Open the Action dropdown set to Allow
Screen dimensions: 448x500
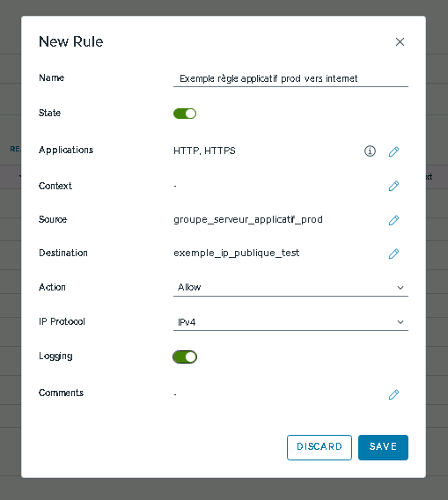pyautogui.click(x=290, y=288)
